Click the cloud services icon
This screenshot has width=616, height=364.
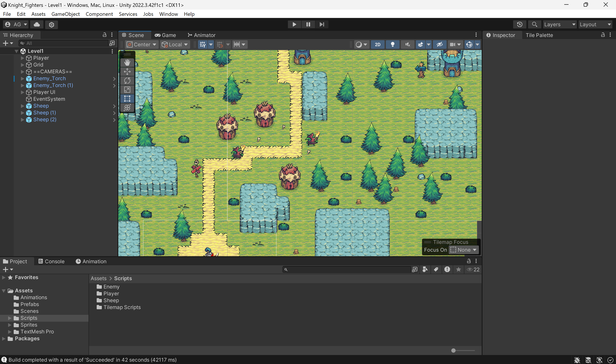point(37,24)
